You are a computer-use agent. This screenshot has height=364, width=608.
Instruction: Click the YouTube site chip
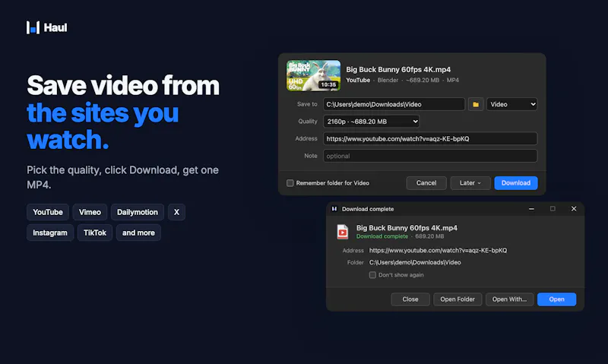coord(48,212)
